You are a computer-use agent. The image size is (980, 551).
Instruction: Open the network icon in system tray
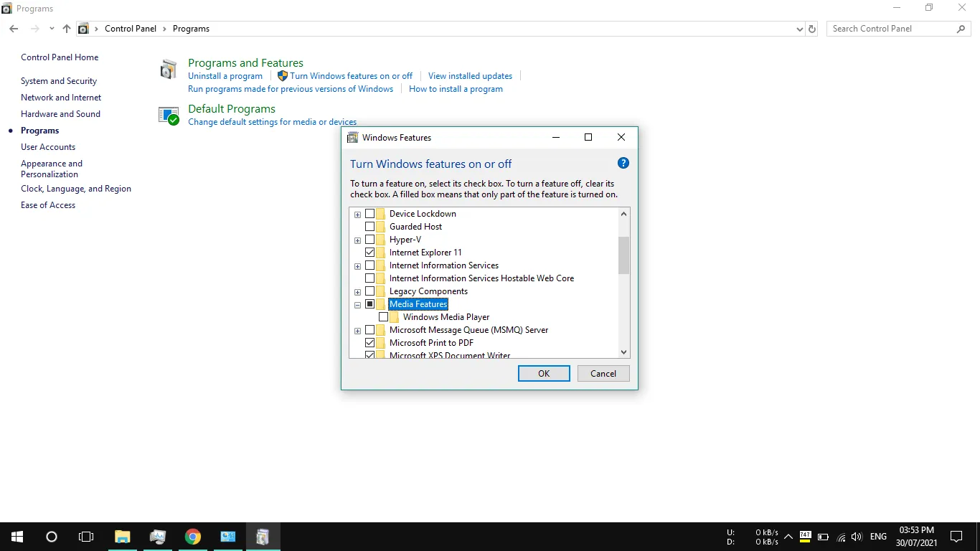tap(841, 537)
